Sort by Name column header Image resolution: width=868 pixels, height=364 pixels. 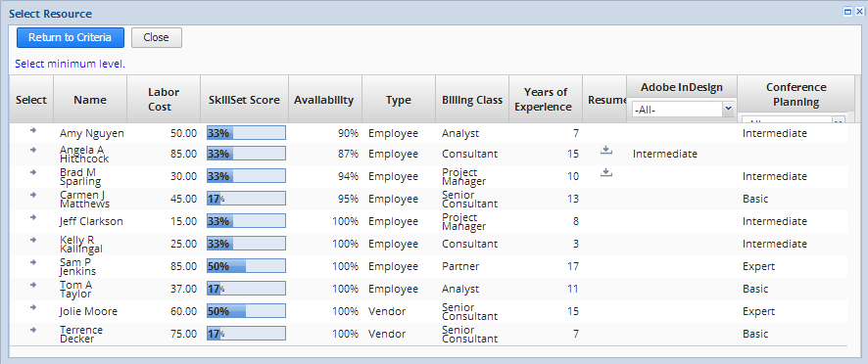90,100
